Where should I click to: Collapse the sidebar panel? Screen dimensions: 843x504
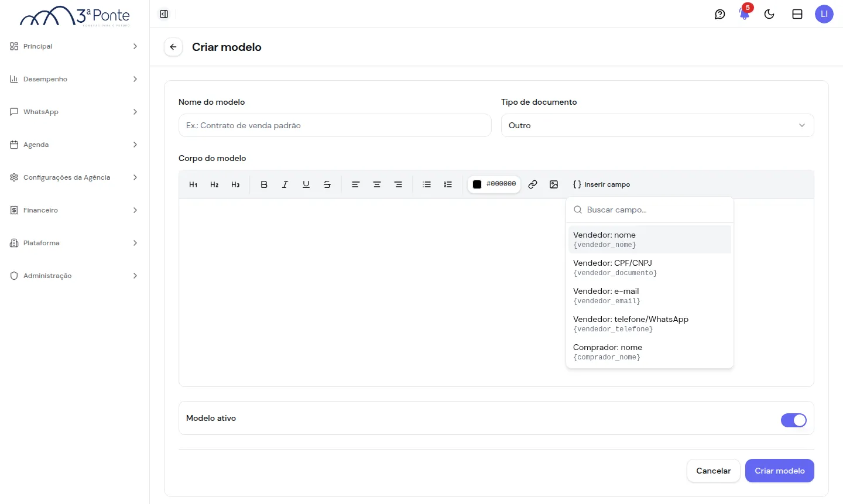pos(164,14)
